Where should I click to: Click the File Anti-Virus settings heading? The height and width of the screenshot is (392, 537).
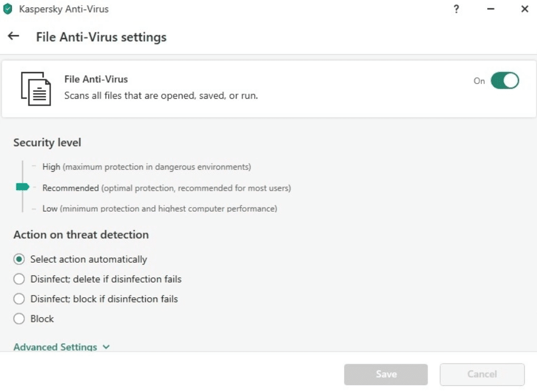click(x=101, y=37)
